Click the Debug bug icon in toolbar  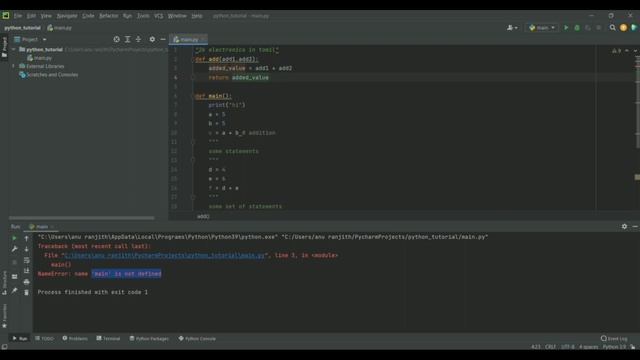577,28
